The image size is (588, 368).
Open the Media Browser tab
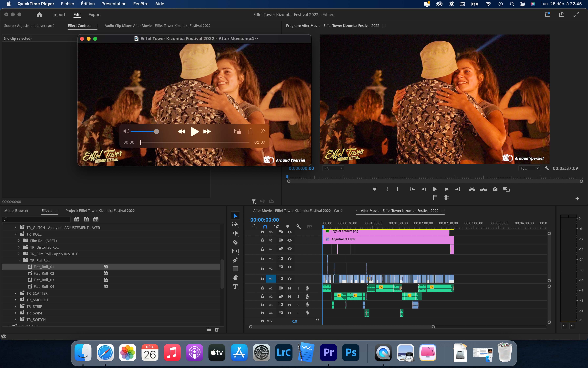pos(16,210)
